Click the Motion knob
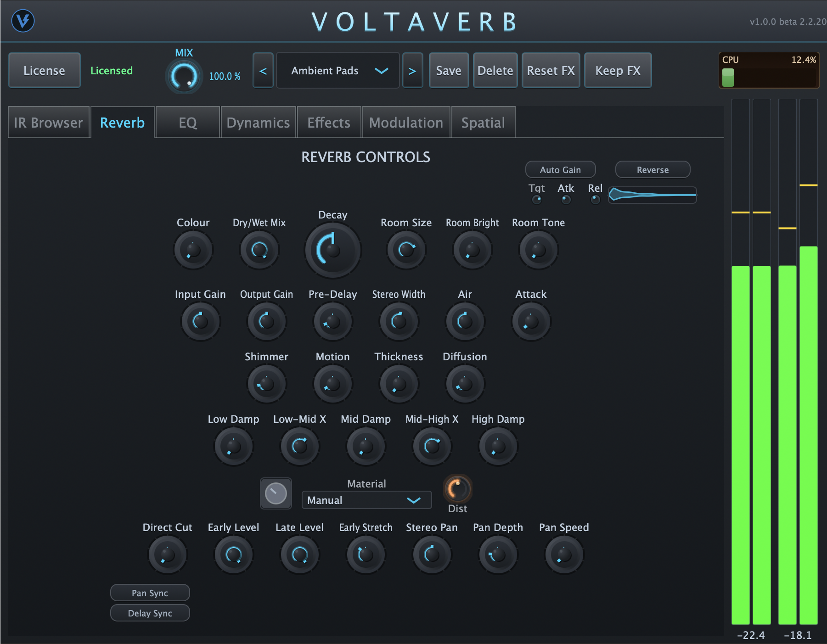 (333, 384)
